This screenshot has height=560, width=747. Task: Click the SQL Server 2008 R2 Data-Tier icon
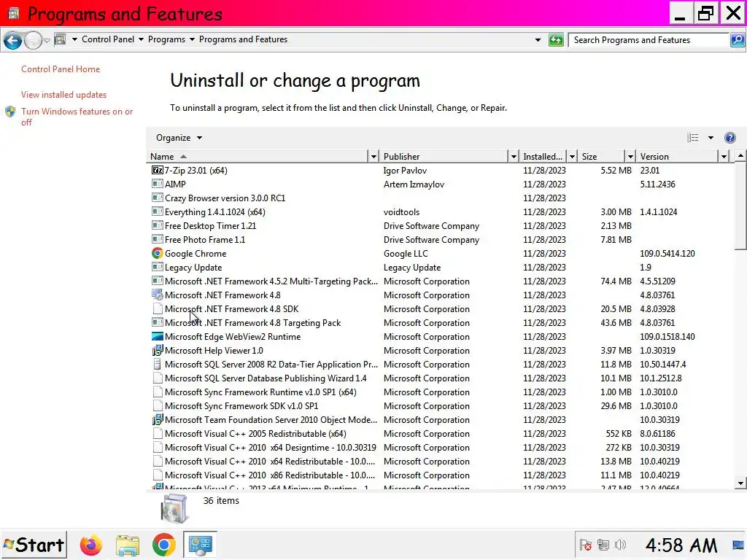click(x=158, y=365)
